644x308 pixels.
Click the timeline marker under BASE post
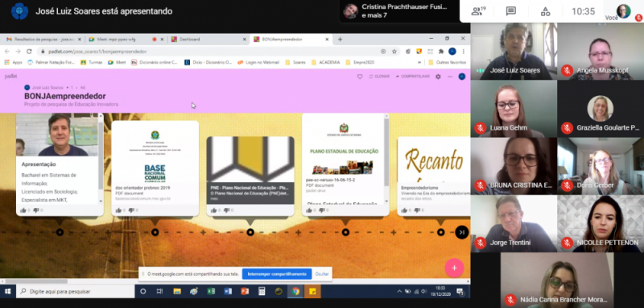pyautogui.click(x=155, y=232)
